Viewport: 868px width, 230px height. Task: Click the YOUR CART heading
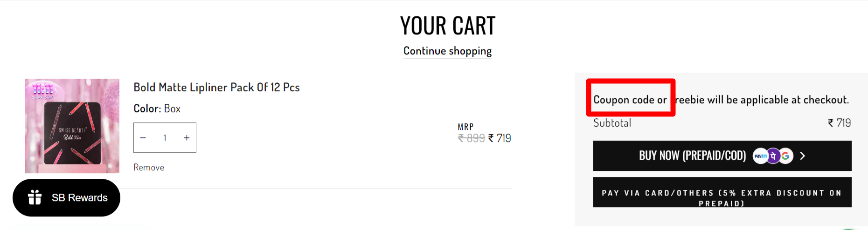[448, 26]
